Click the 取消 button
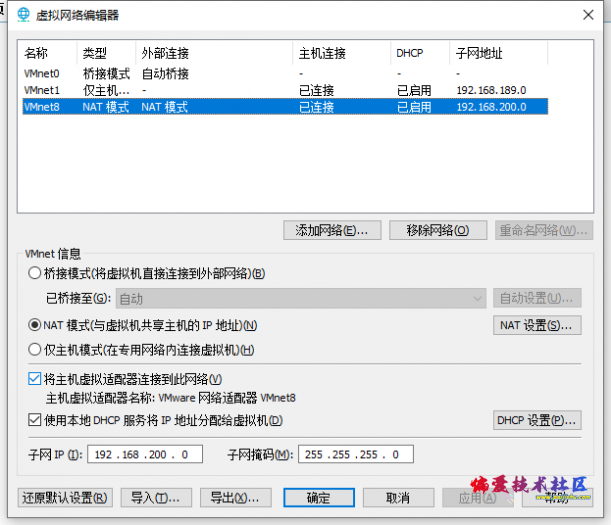The width and height of the screenshot is (611, 525). pos(398,498)
